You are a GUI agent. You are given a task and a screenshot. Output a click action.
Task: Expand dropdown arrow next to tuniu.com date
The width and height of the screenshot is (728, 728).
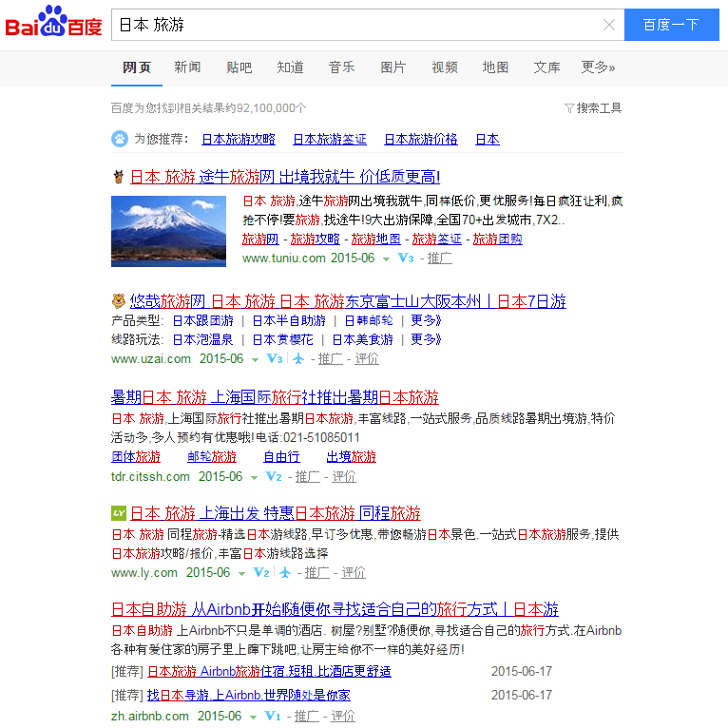coord(386,259)
